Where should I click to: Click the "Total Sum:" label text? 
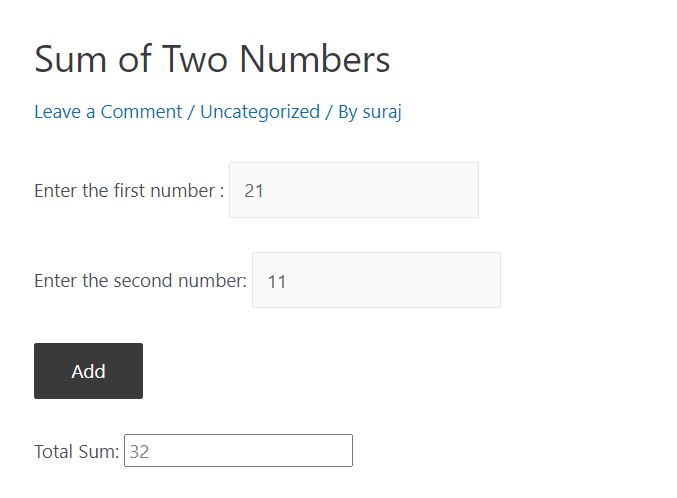pyautogui.click(x=76, y=452)
